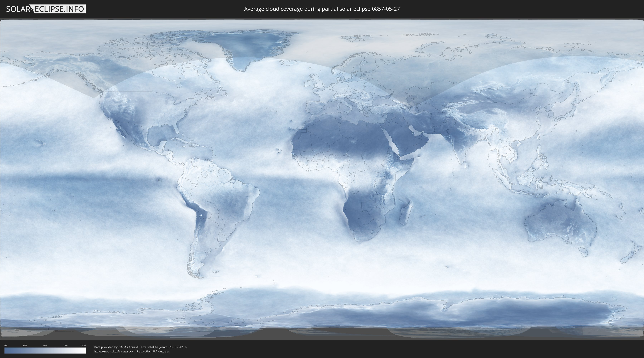The width and height of the screenshot is (644, 358).
Task: Click the neo.sci.gsfc.nasa.gov URL text
Action: (x=114, y=351)
